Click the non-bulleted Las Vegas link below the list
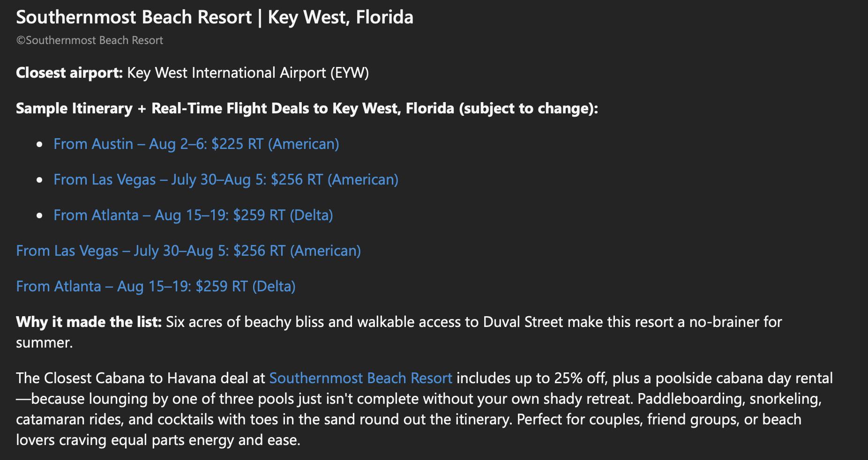 tap(188, 251)
